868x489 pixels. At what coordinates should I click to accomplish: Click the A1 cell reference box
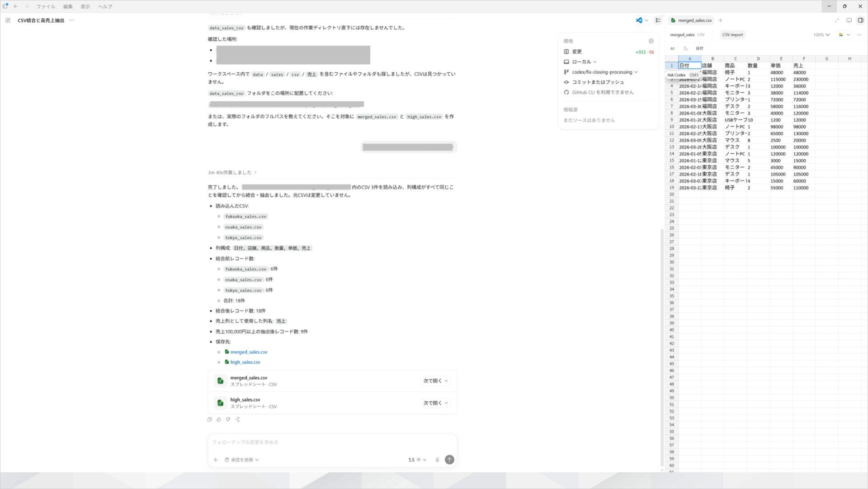pos(672,48)
